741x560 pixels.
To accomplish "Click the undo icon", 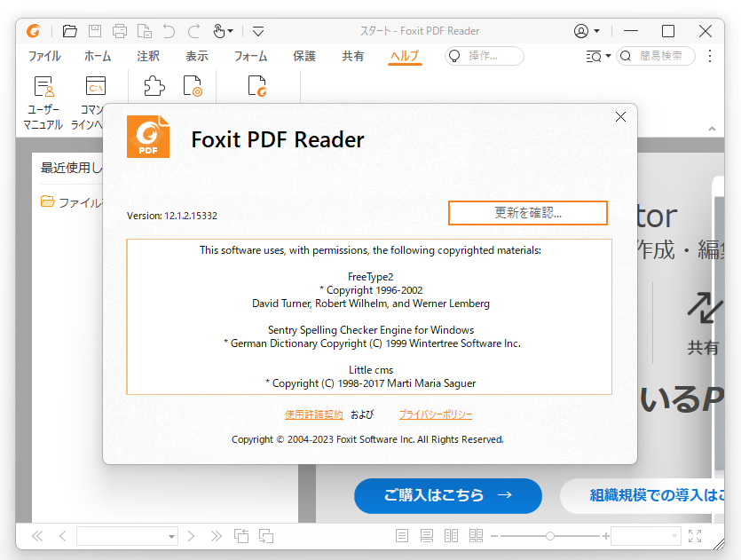I will [x=169, y=30].
